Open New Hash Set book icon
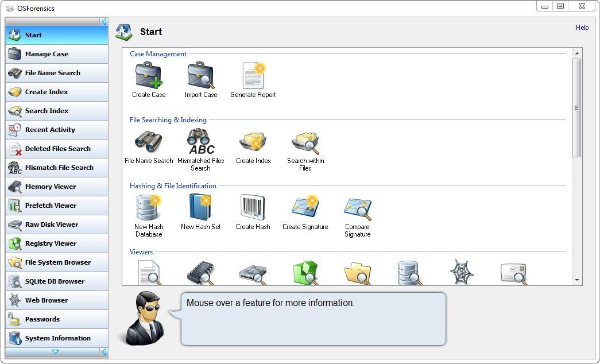Screen dimensions: 600x364 click(x=200, y=207)
